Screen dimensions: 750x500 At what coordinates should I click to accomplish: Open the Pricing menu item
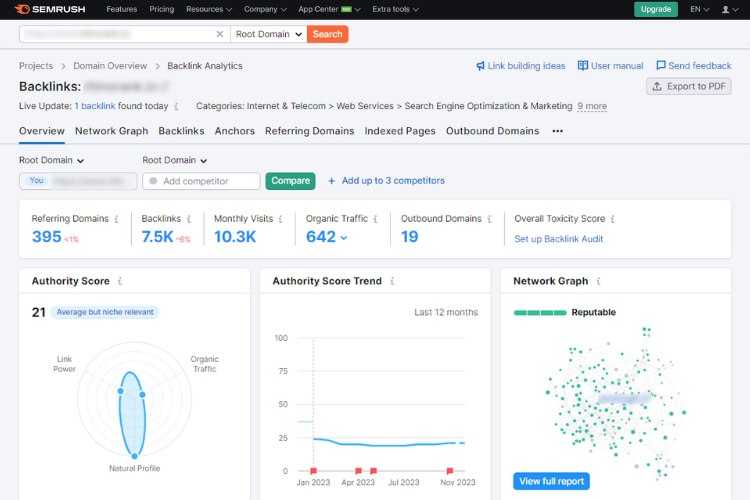click(x=162, y=9)
